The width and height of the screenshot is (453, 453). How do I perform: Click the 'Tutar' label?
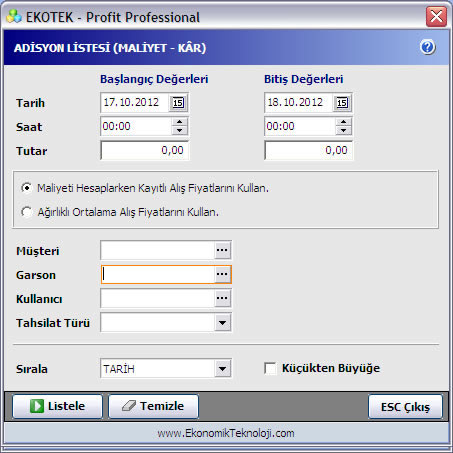(32, 151)
